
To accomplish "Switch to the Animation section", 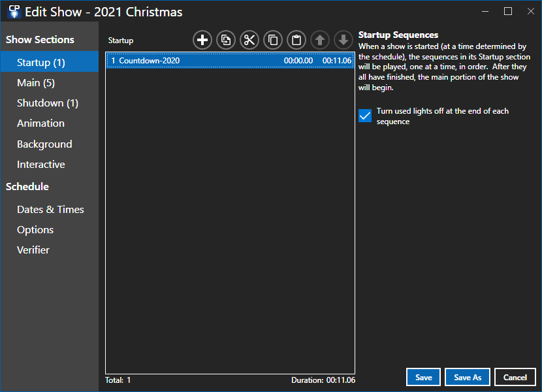I will coord(50,123).
